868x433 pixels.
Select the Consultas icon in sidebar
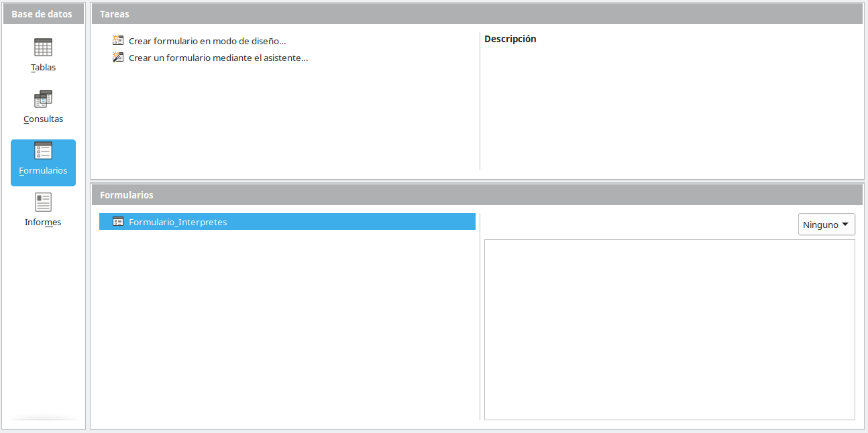click(43, 99)
